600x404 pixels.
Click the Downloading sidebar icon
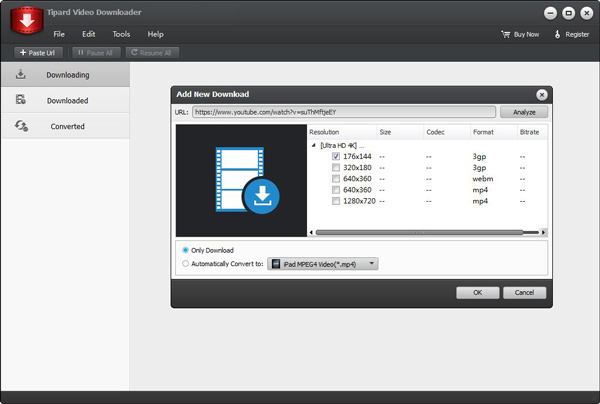click(x=21, y=74)
